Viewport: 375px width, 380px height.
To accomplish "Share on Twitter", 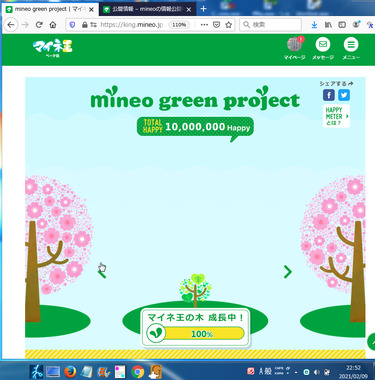I will [x=344, y=95].
